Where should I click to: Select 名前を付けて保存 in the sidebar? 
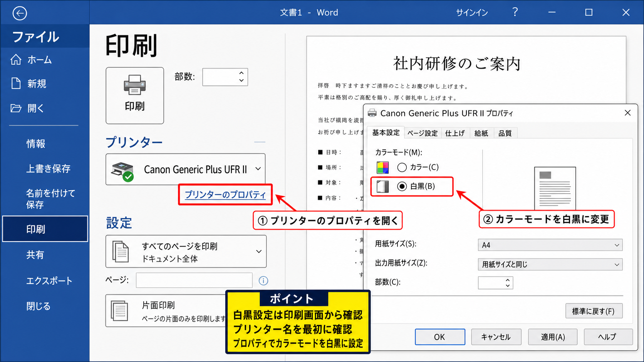[x=50, y=199]
